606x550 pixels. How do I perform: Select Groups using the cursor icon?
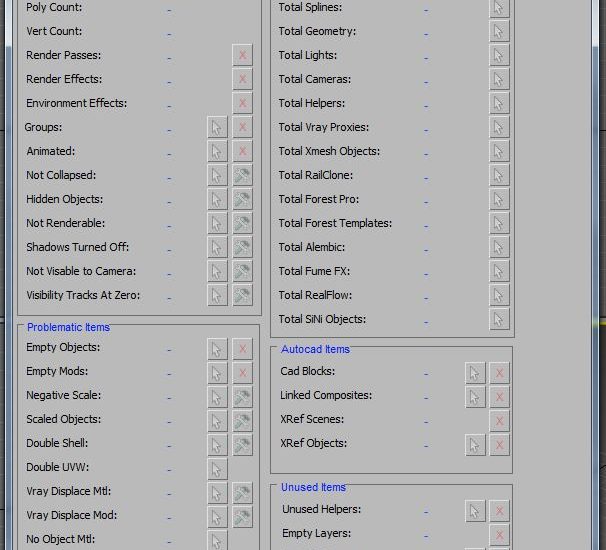click(217, 128)
